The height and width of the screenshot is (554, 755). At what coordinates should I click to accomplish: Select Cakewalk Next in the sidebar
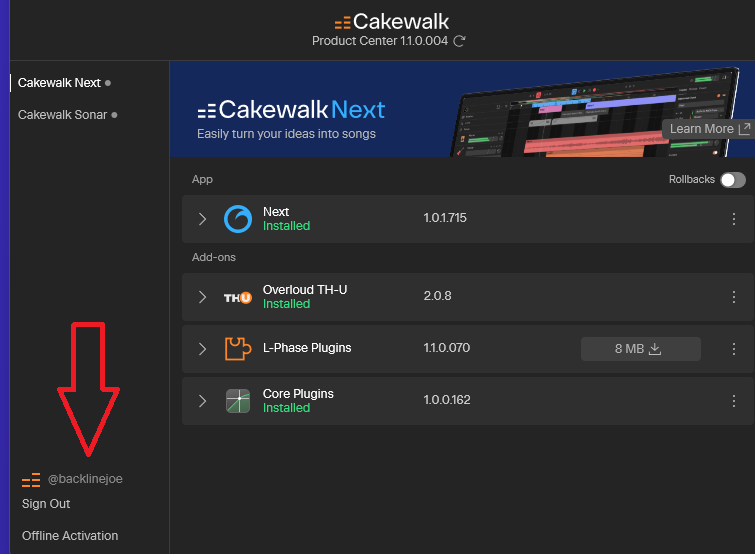coord(59,83)
